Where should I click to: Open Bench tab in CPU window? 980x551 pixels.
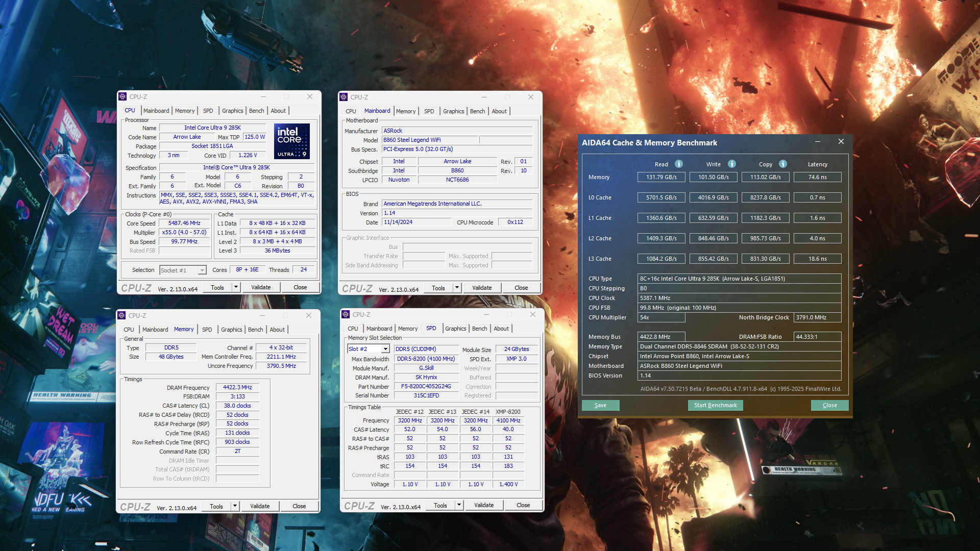tap(257, 111)
